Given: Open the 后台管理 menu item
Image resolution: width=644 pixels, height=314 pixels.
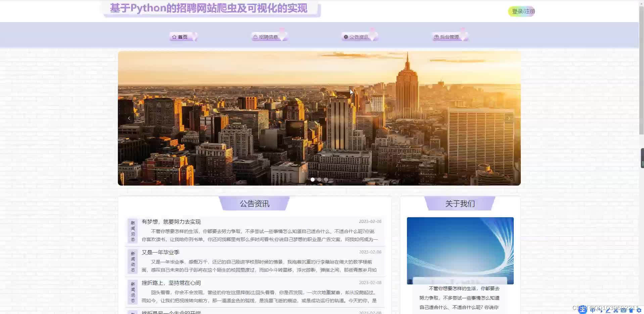Looking at the screenshot, I should (450, 37).
